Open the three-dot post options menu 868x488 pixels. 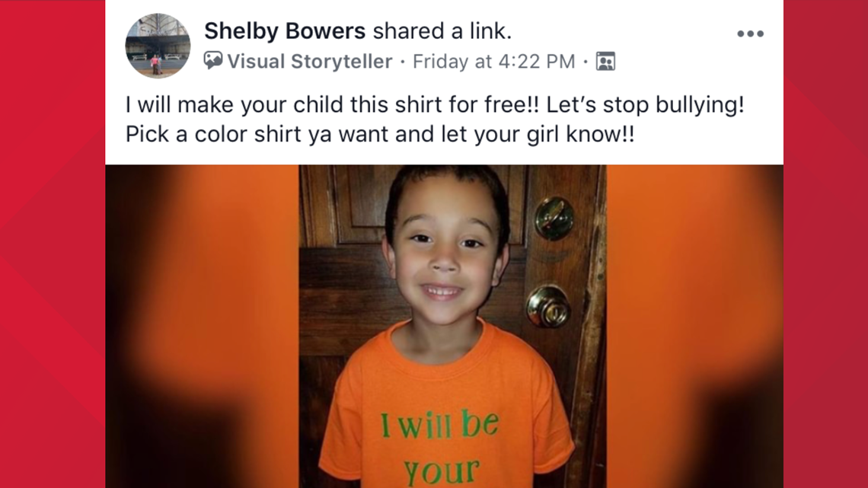(x=750, y=33)
